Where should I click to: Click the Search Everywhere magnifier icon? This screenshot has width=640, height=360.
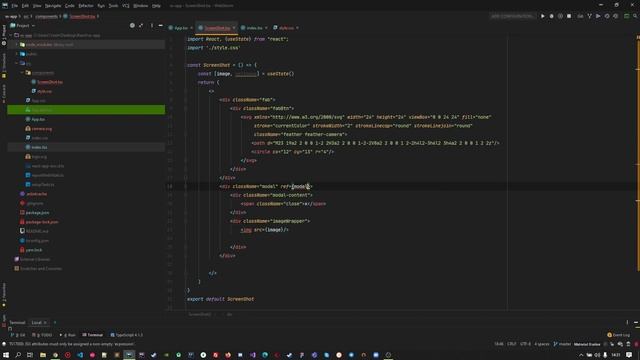click(x=635, y=16)
